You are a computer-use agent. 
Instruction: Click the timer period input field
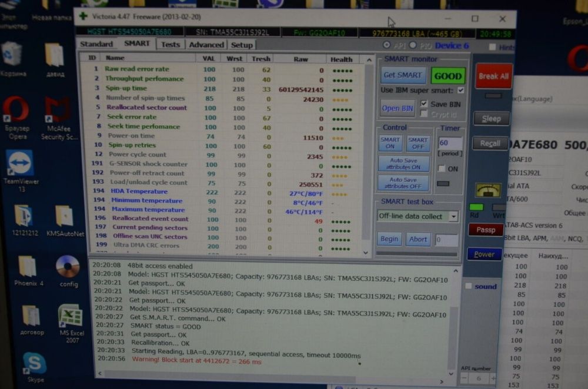(450, 143)
